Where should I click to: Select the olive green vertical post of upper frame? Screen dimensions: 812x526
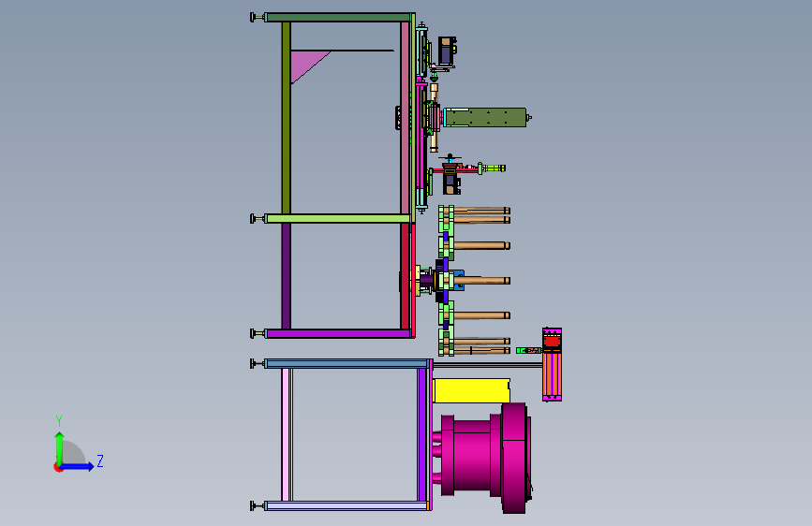click(x=286, y=118)
